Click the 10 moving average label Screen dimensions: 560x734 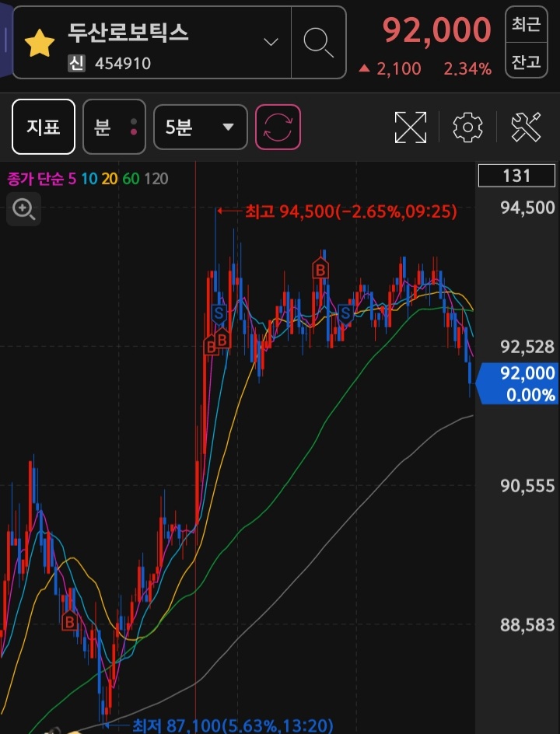[x=89, y=178]
